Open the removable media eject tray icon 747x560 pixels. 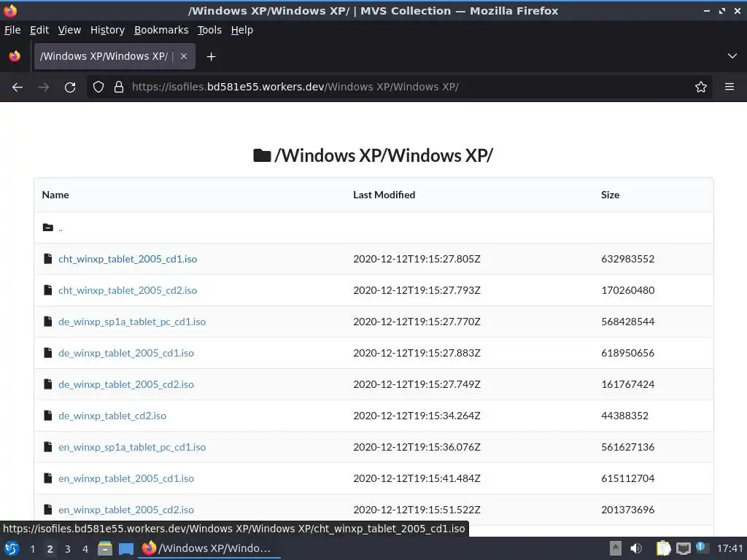616,548
